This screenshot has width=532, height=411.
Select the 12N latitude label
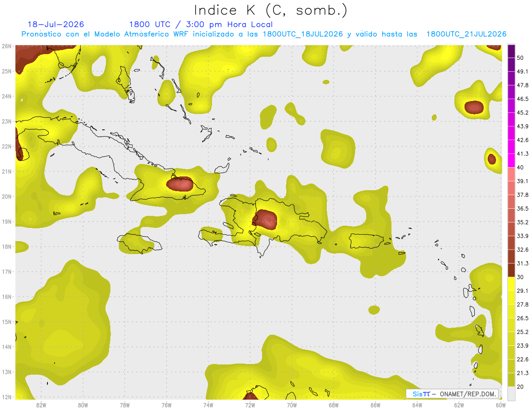coord(7,397)
